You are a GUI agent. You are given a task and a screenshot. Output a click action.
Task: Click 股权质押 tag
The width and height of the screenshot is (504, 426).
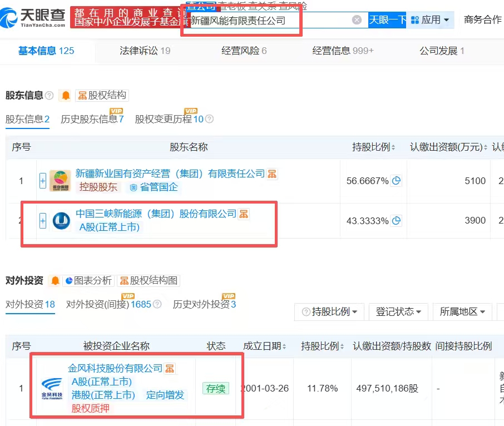point(90,408)
